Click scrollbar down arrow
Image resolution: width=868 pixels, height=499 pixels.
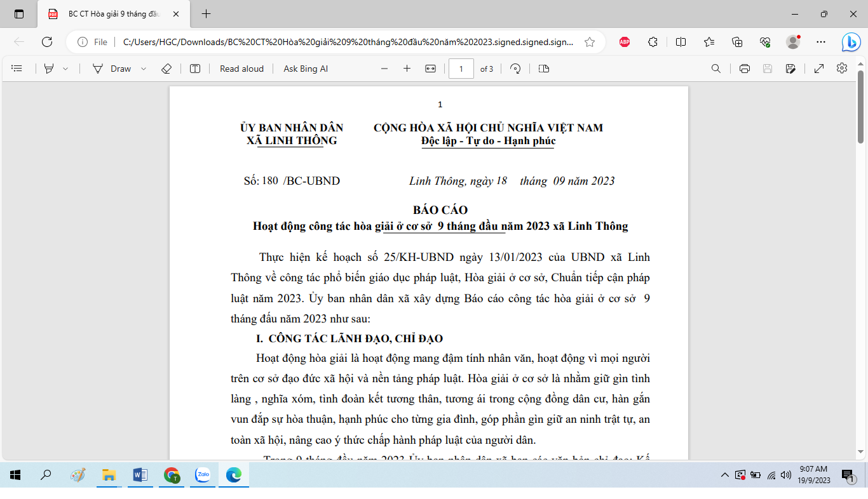tap(861, 452)
